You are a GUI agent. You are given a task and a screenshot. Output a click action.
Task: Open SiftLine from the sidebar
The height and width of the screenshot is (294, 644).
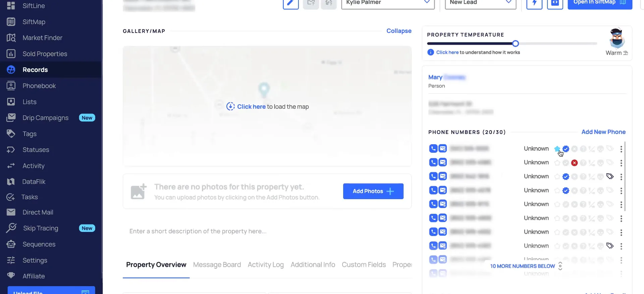pos(34,6)
